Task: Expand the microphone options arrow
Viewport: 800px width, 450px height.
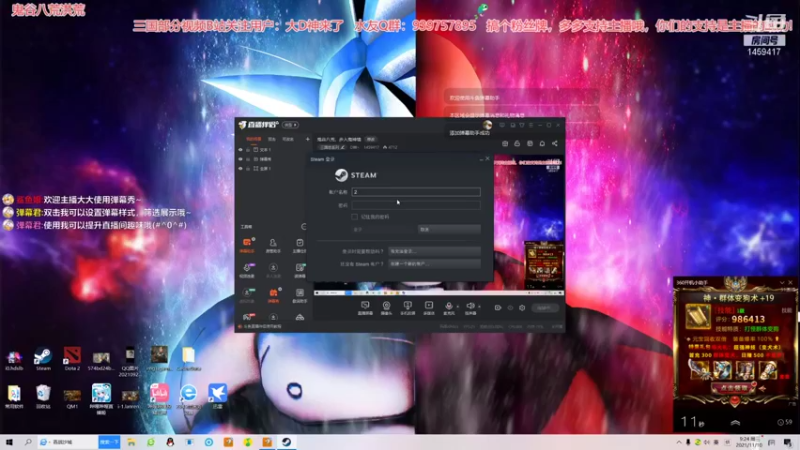Action: coord(458,307)
